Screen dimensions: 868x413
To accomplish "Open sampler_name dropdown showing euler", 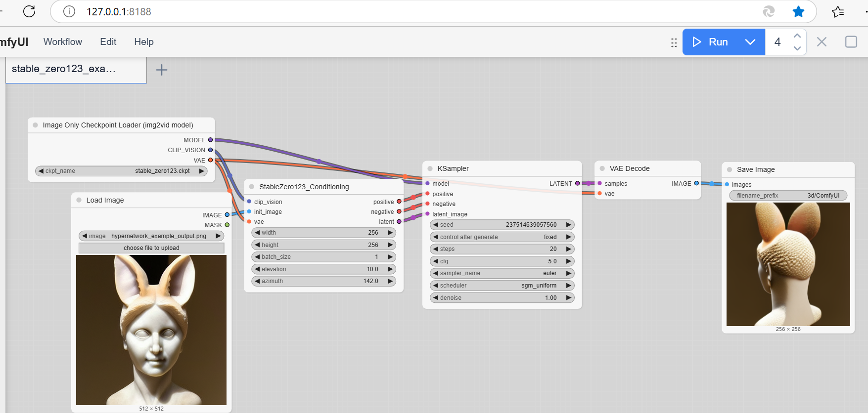I will tap(502, 273).
